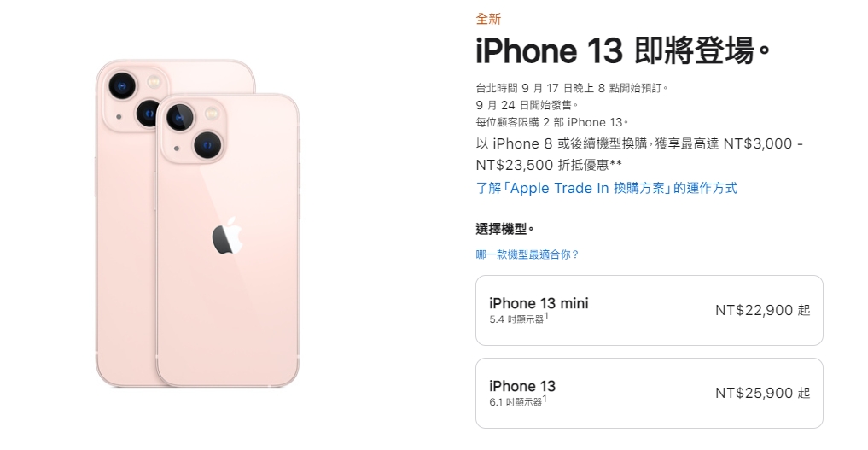Open the Apple Trade In 換購方案 link
This screenshot has width=868, height=450.
607,188
